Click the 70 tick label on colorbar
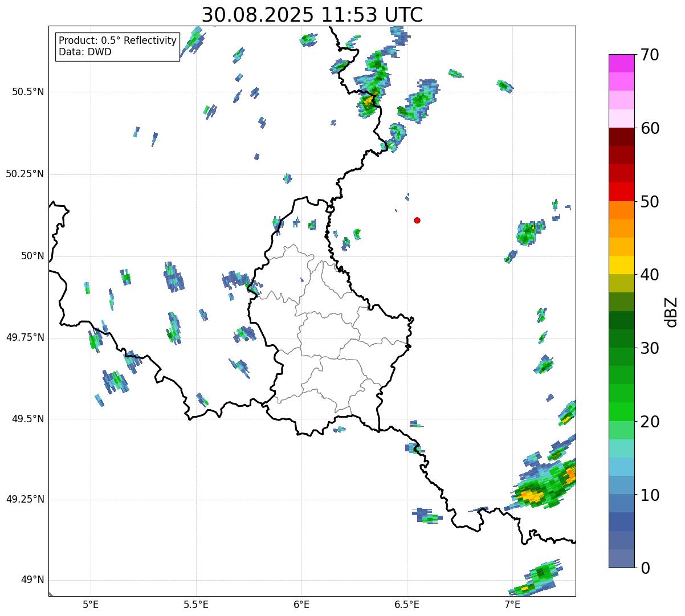685x616 pixels. 650,55
